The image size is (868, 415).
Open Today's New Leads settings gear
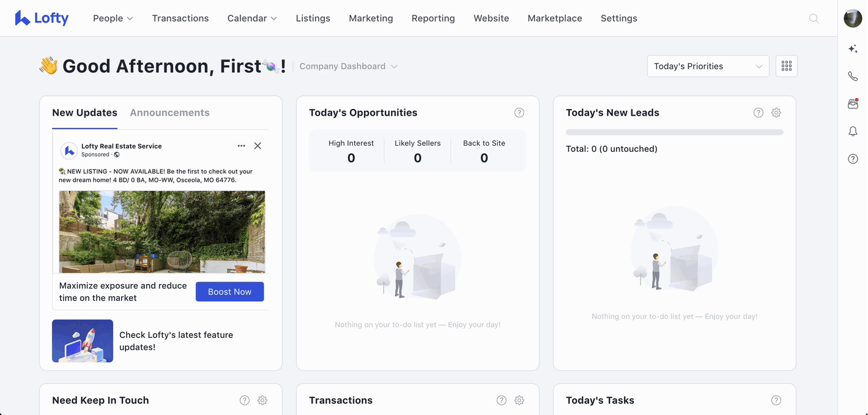coord(776,113)
